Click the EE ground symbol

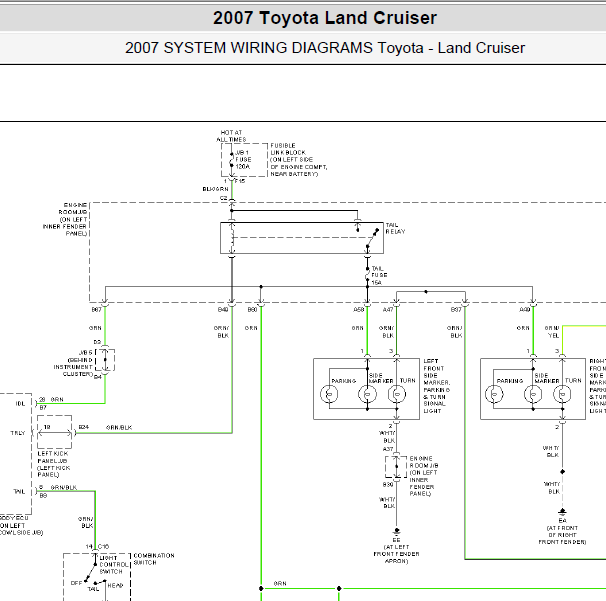pyautogui.click(x=396, y=531)
